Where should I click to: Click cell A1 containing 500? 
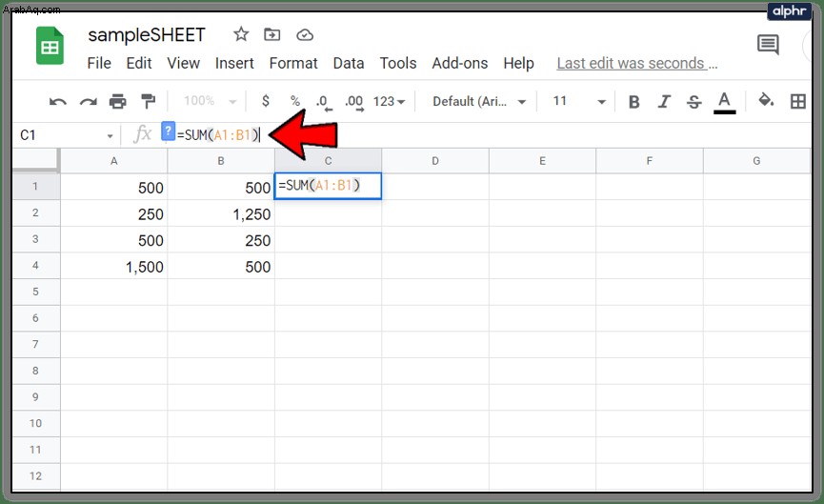coord(114,187)
